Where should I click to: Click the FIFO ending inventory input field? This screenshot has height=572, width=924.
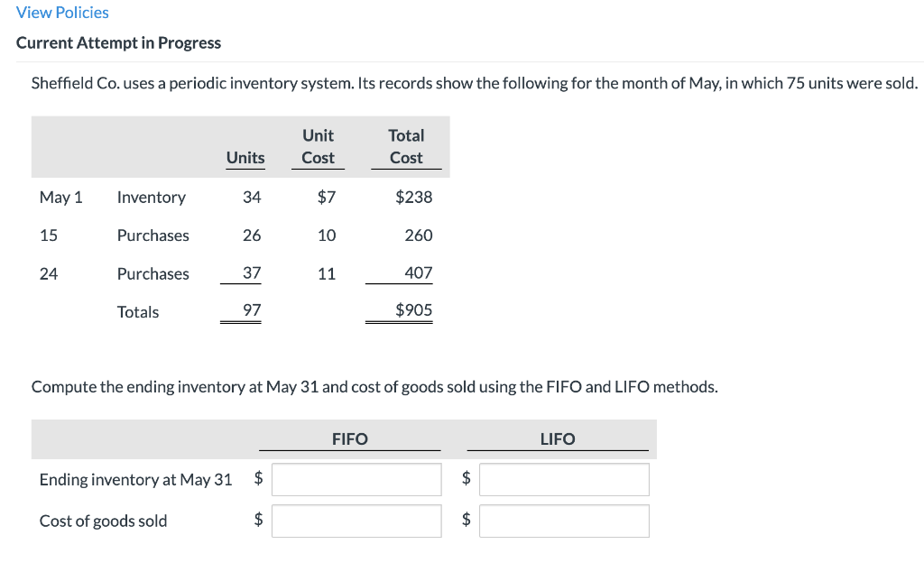(356, 479)
